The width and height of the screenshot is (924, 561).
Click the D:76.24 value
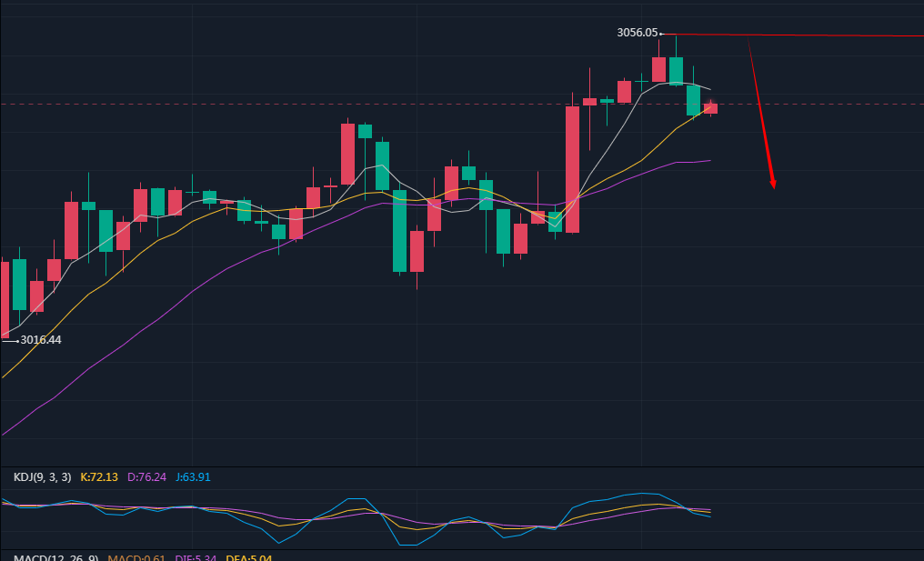146,476
